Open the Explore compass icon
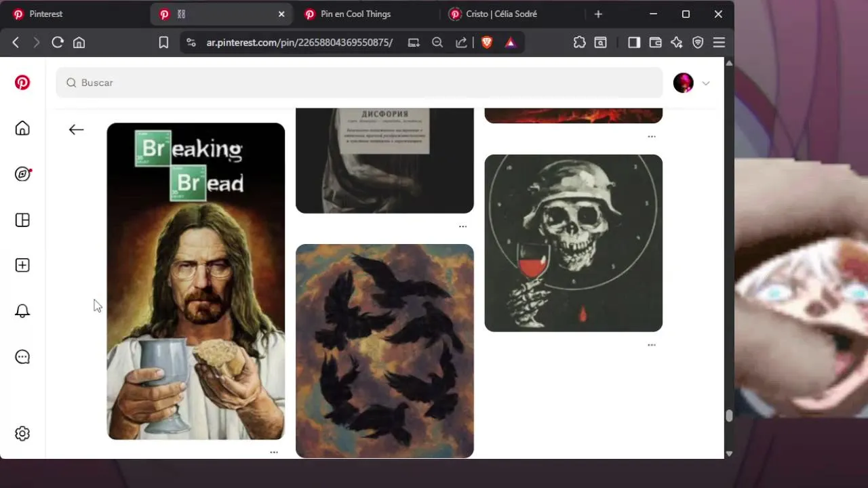The width and height of the screenshot is (868, 488). pos(22,174)
